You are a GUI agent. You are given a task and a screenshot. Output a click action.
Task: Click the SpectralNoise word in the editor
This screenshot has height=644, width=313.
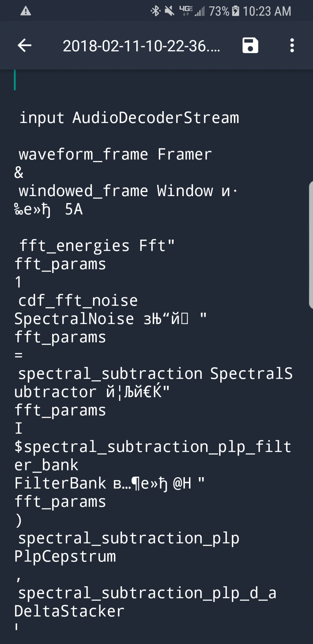tap(74, 319)
